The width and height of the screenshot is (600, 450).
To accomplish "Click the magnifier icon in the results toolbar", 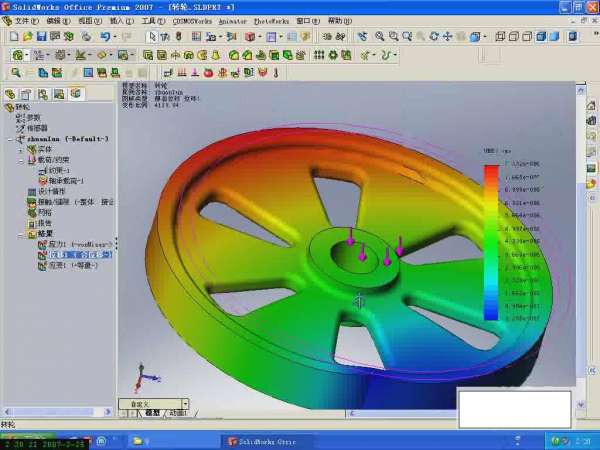I will point(16,72).
